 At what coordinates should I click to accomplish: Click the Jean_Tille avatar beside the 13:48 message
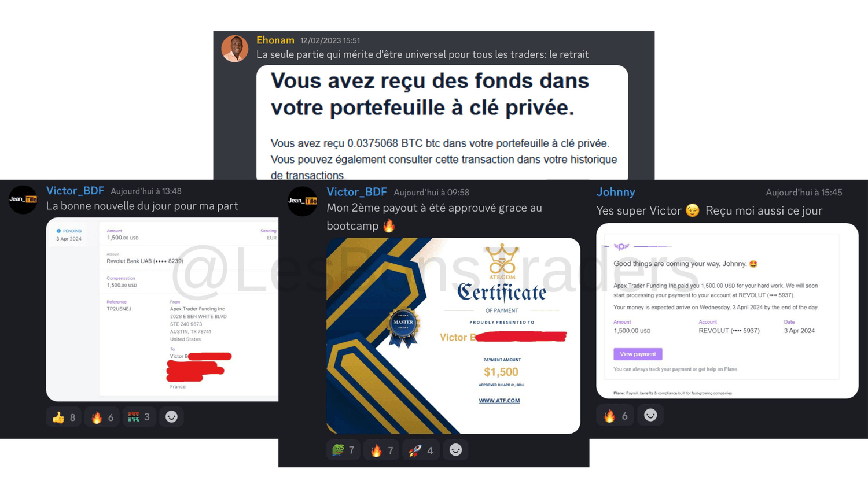pos(23,199)
